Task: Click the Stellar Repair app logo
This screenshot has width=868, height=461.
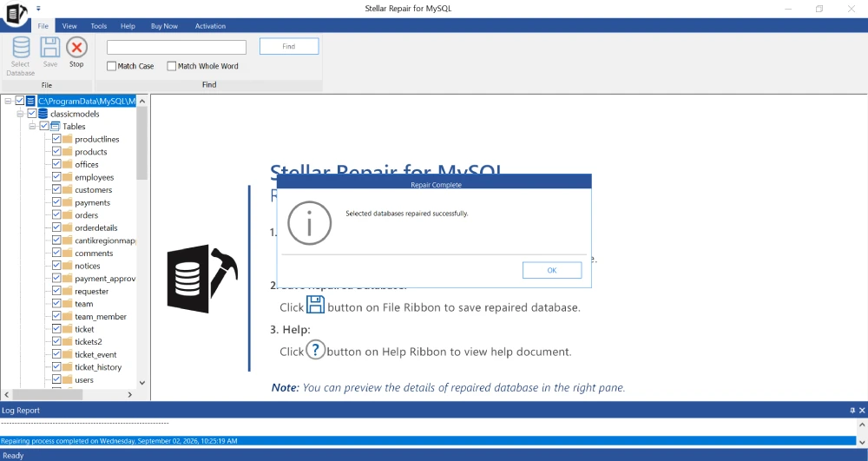Action: point(15,12)
